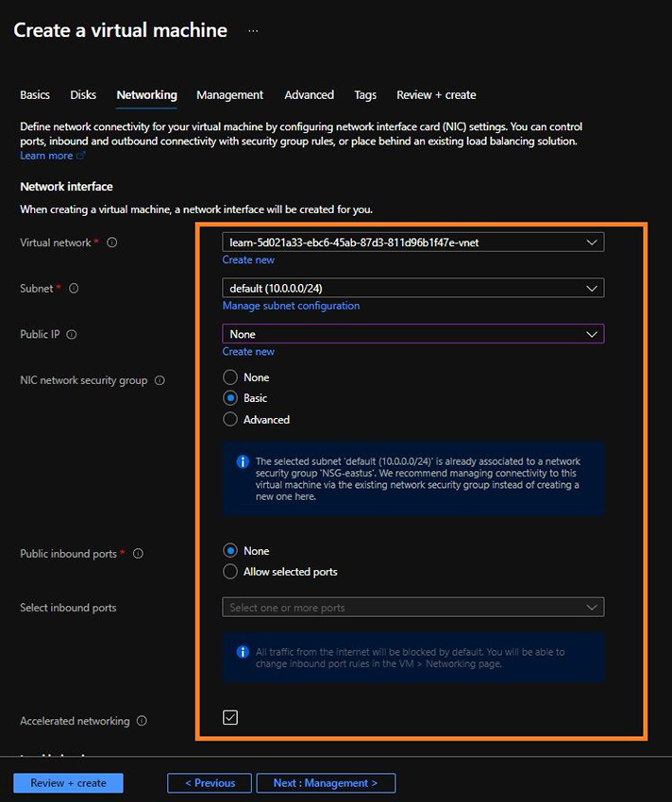This screenshot has height=802, width=672.
Task: Click the Select one or more ports field
Action: [x=412, y=607]
